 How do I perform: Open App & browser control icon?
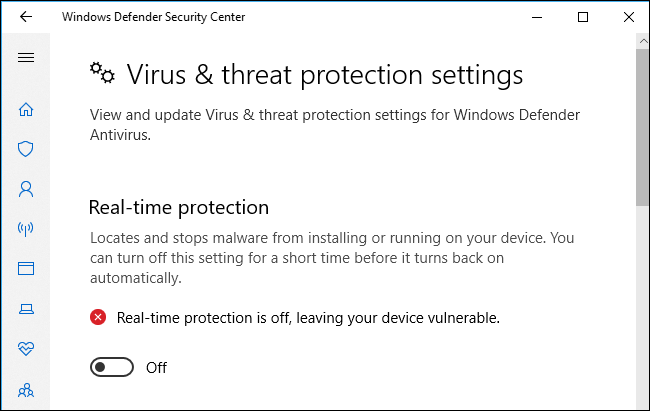click(x=26, y=268)
